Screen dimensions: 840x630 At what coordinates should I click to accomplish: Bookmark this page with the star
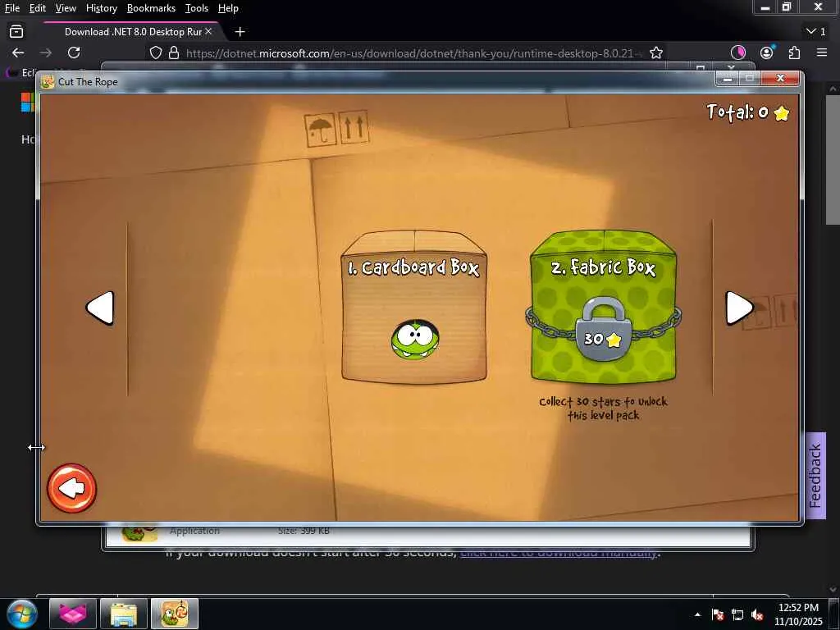pos(656,52)
